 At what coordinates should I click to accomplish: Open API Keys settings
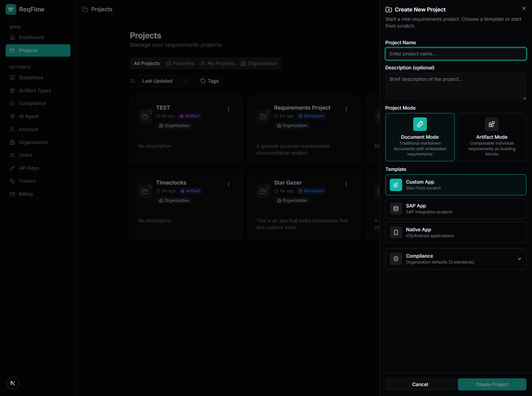pos(28,168)
